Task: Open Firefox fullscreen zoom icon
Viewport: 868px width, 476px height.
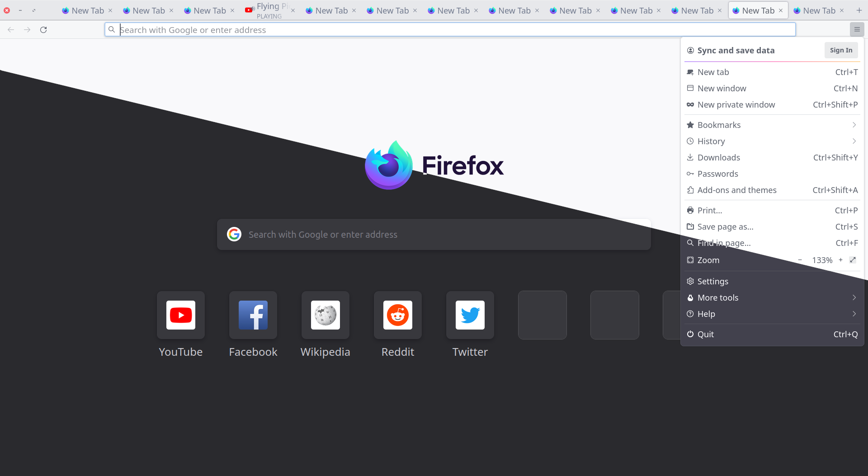Action: 853,260
